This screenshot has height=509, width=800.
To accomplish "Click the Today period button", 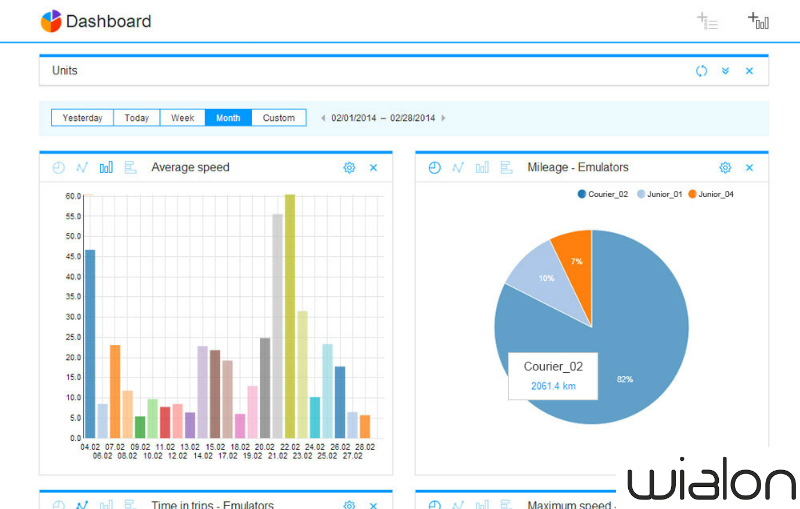I will 137,118.
